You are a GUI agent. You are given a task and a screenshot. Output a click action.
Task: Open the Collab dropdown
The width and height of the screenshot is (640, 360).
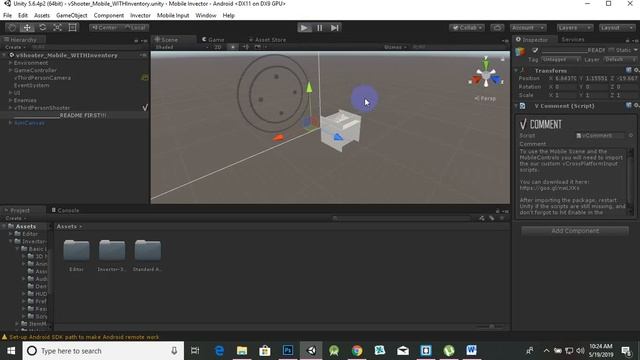[467, 28]
